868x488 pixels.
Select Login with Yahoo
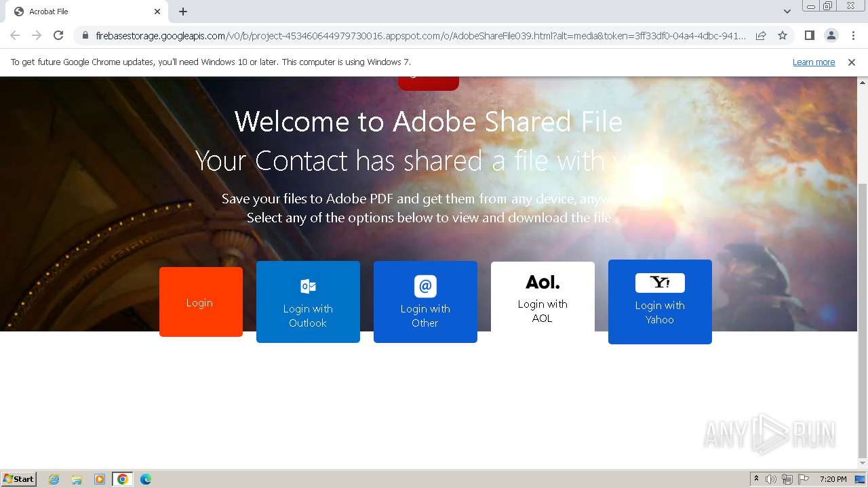pos(660,302)
